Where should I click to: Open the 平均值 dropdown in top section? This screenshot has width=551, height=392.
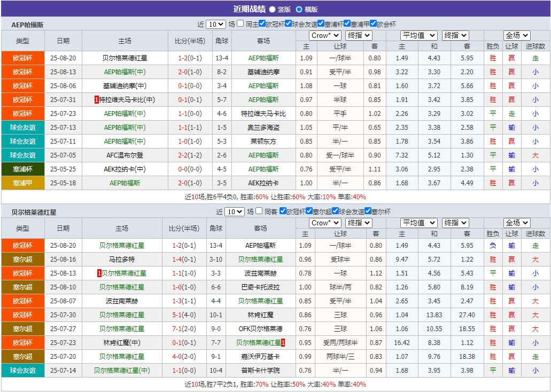[419, 35]
